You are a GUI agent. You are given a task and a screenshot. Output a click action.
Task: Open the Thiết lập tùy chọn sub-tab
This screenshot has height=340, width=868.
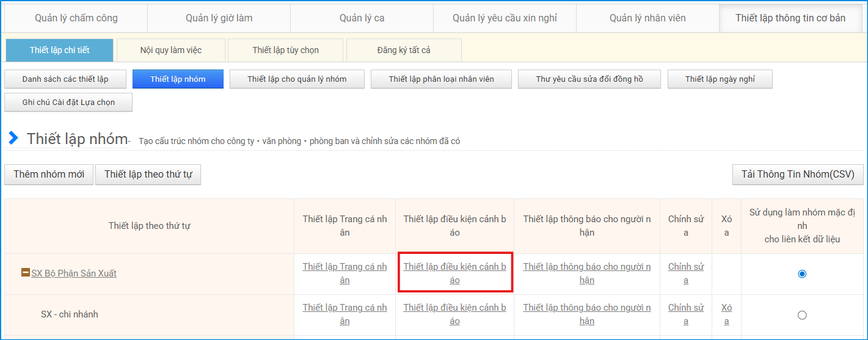click(x=286, y=50)
